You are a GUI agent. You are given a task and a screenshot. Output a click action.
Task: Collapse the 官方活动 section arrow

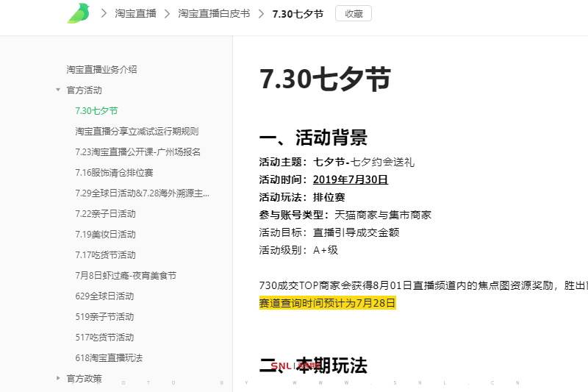point(58,90)
